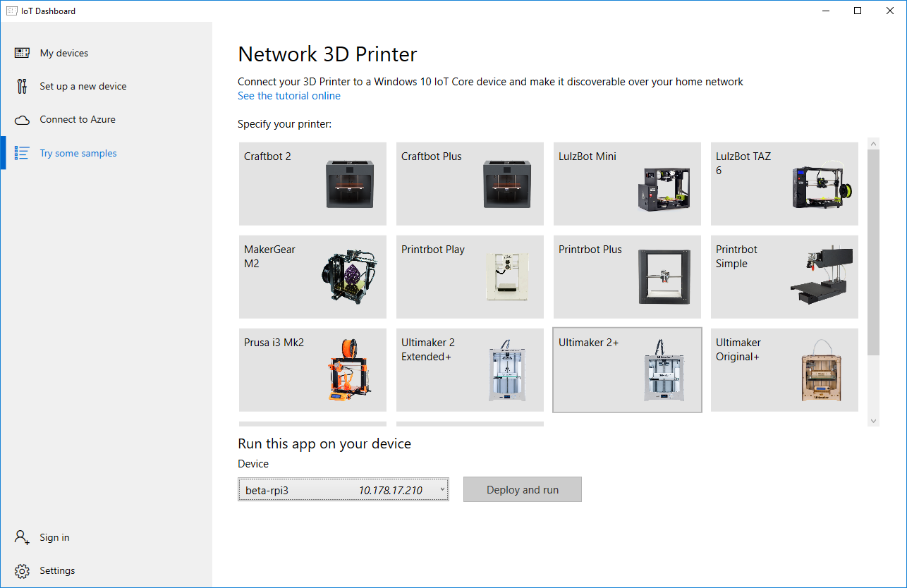The height and width of the screenshot is (588, 907).
Task: Select the Printrbot Play printer image
Action: [508, 276]
